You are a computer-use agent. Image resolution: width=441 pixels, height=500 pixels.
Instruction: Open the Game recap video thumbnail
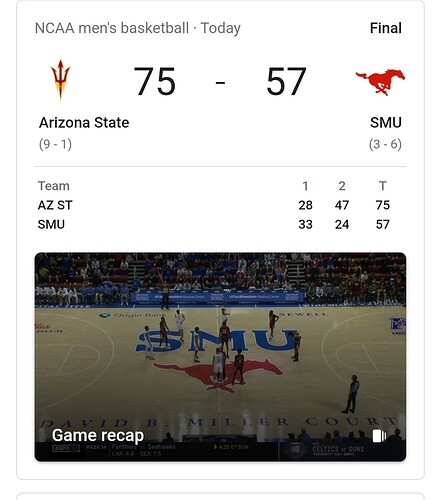(x=220, y=357)
